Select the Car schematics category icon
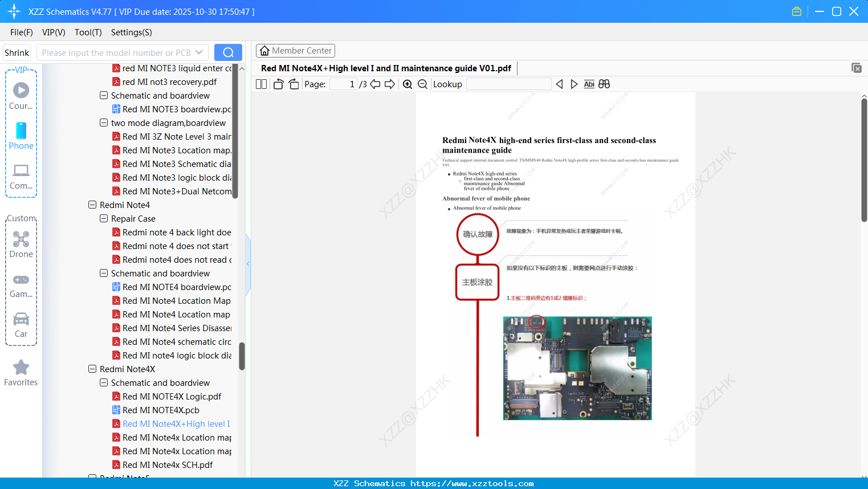Viewport: 868px width, 489px height. coord(21,319)
